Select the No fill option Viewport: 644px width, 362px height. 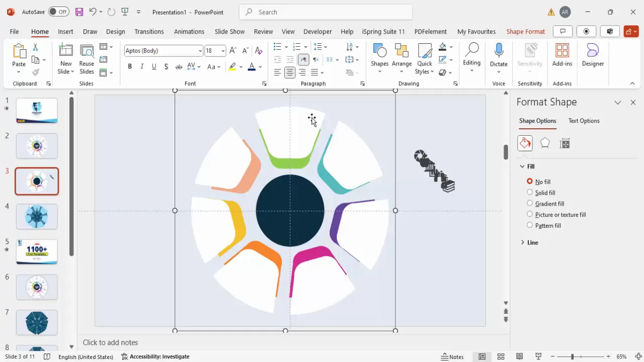click(539, 182)
